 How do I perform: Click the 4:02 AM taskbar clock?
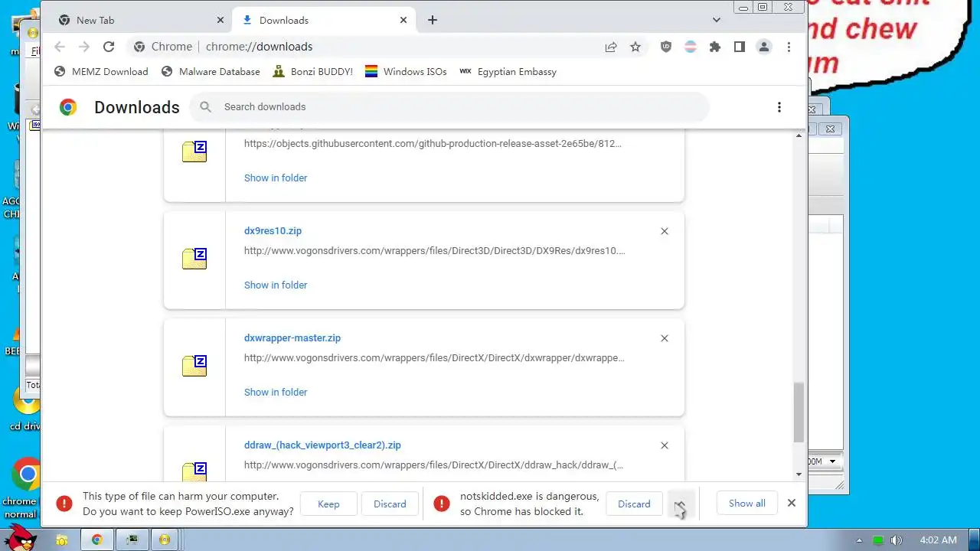938,540
